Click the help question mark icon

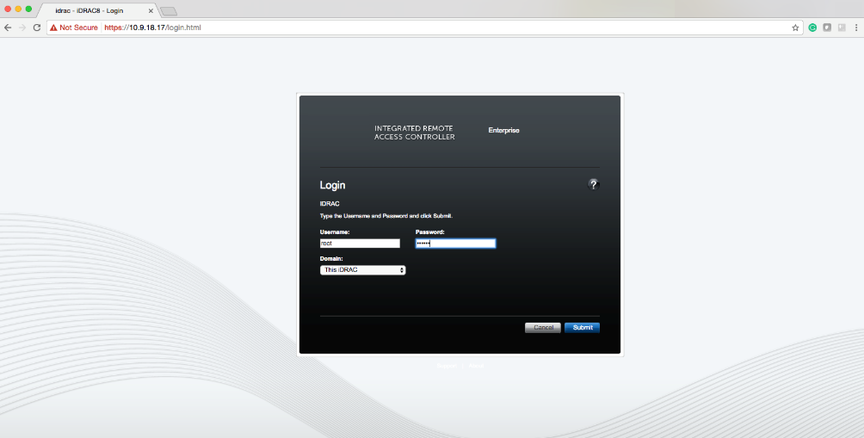click(593, 185)
